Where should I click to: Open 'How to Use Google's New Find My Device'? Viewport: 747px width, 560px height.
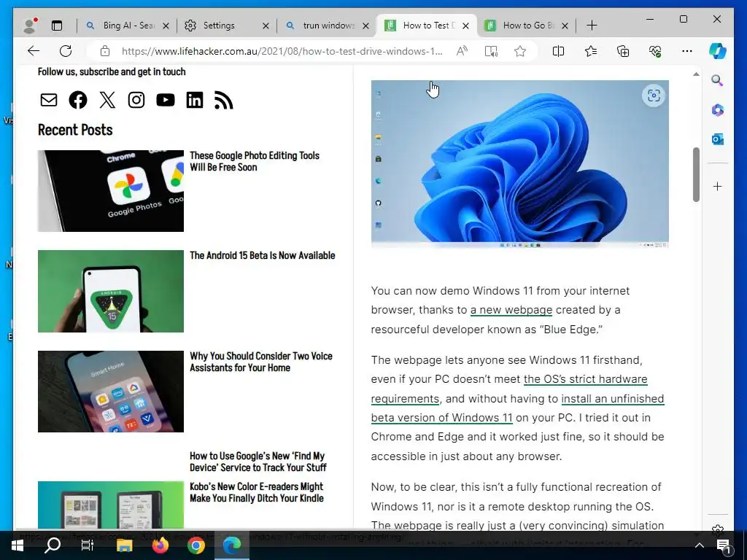pos(258,462)
